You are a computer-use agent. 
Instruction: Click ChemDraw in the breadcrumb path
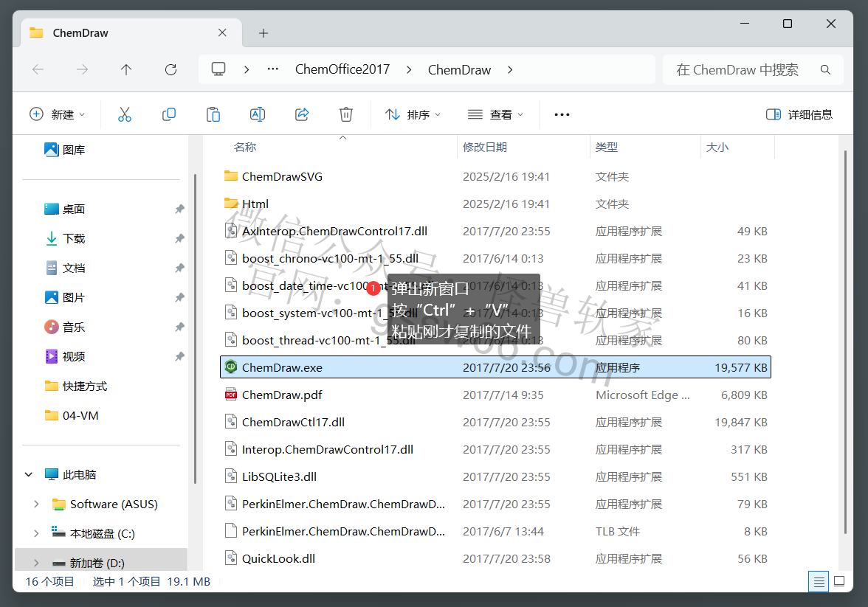[459, 70]
